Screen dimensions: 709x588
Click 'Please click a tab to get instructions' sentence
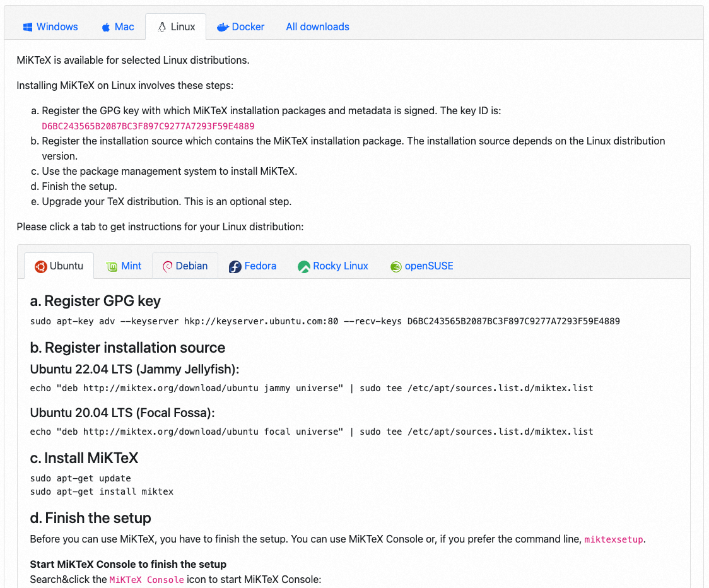[x=160, y=226]
